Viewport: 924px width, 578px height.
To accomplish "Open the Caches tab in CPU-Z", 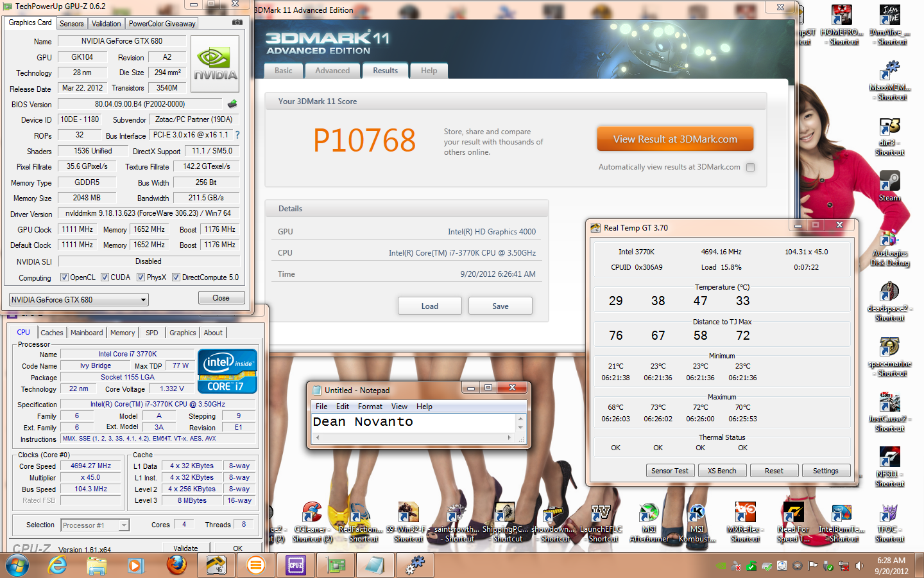I will click(x=52, y=333).
